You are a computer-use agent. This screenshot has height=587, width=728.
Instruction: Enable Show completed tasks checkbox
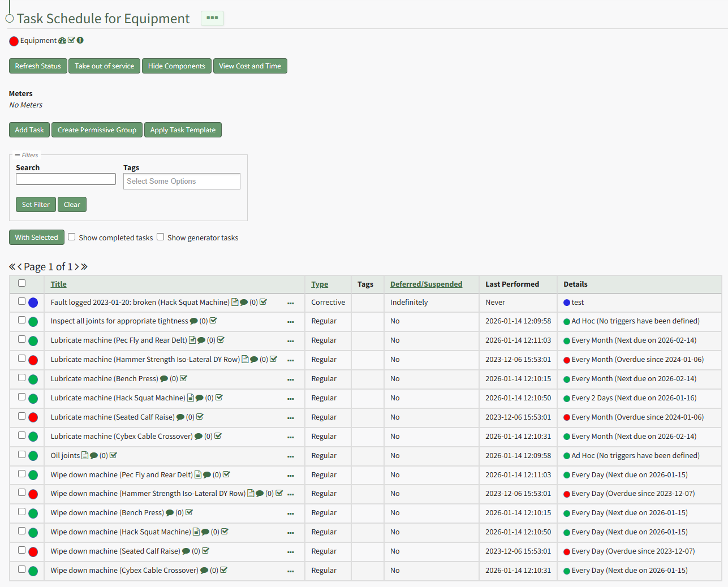(x=72, y=237)
